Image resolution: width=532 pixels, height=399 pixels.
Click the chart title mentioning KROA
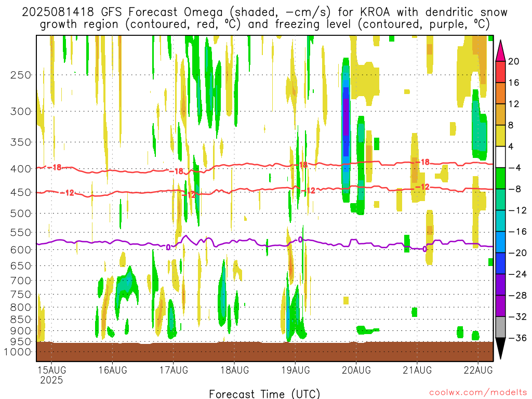click(264, 18)
